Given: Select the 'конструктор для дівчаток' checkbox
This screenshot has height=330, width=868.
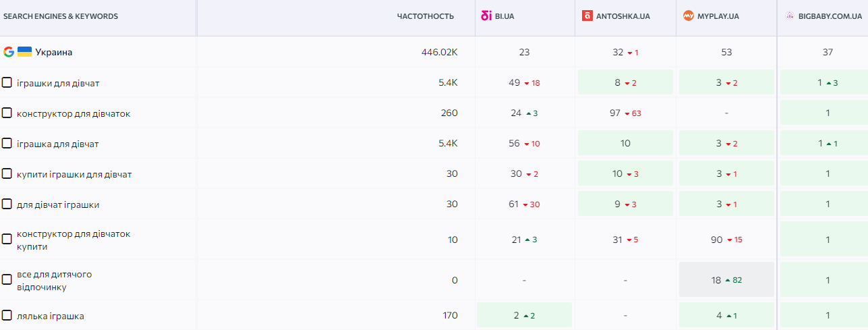Looking at the screenshot, I should pos(7,113).
